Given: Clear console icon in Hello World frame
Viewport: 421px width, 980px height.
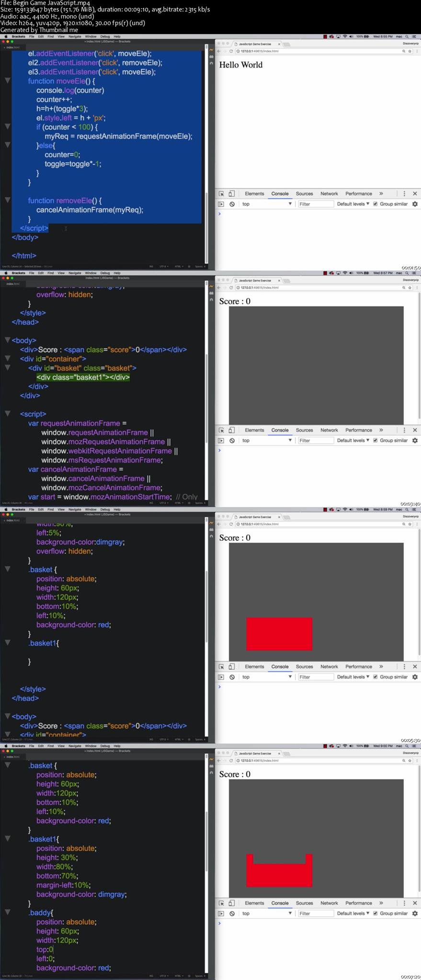Looking at the screenshot, I should (x=232, y=204).
